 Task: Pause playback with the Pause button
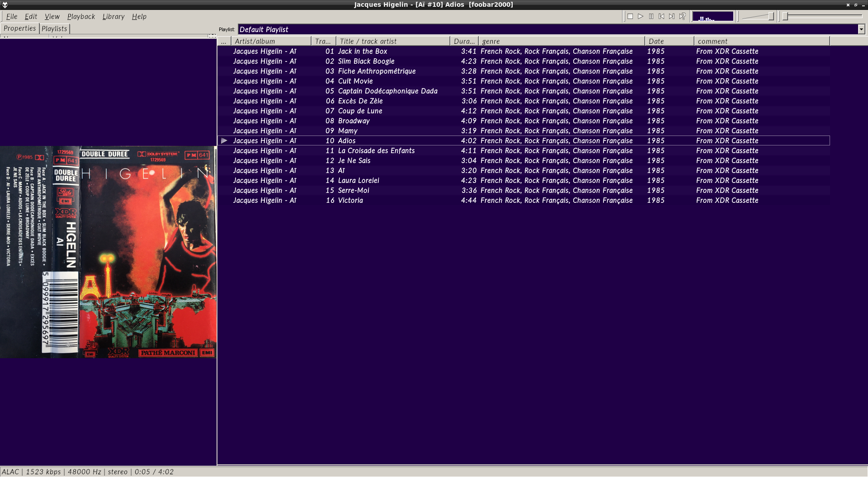coord(651,16)
